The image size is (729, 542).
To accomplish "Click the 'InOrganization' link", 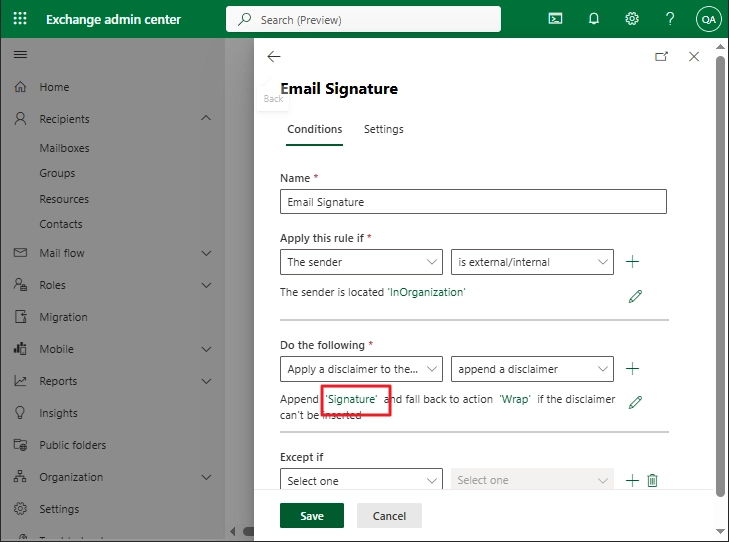I will tap(426, 292).
